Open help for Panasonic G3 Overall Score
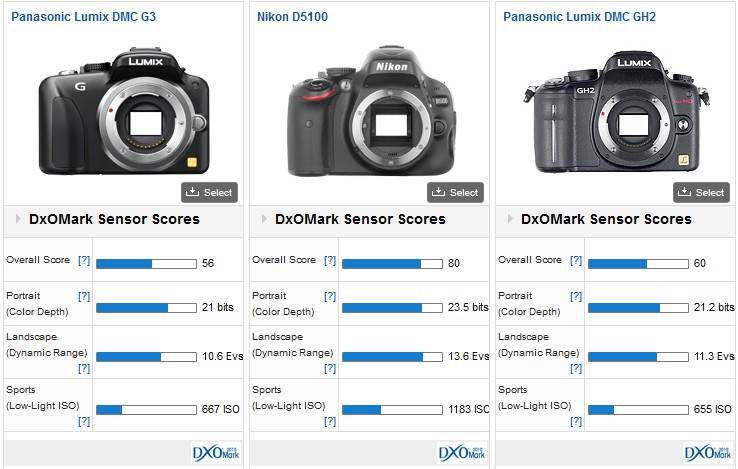The width and height of the screenshot is (738, 469). click(84, 260)
